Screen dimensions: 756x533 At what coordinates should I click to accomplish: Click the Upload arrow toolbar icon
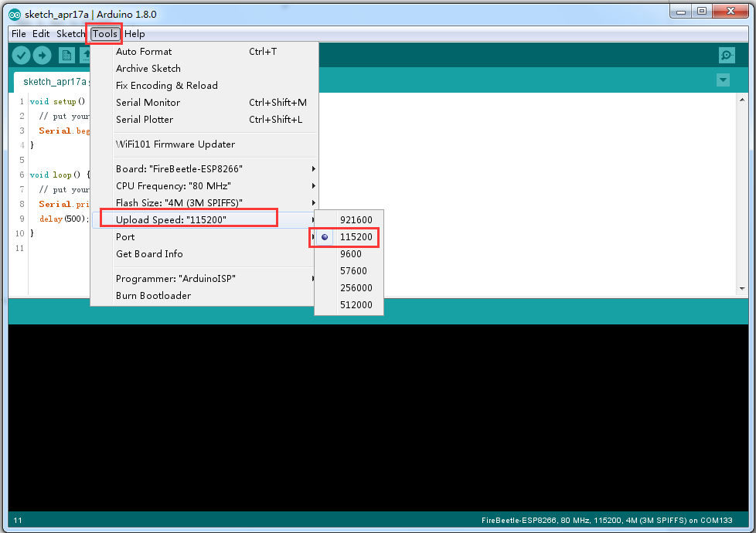click(x=42, y=55)
